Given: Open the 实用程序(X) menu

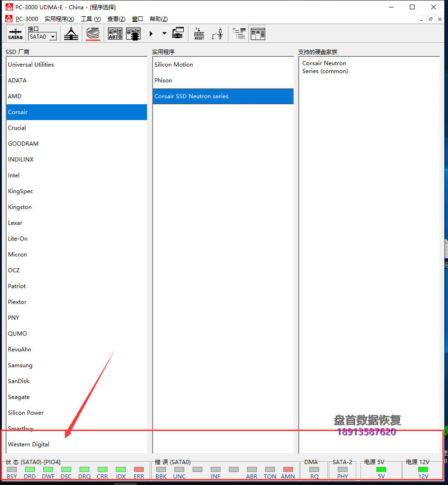Looking at the screenshot, I should (60, 19).
